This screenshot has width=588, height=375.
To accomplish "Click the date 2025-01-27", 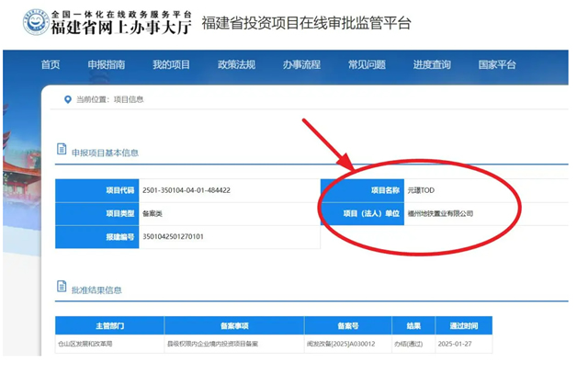I will (455, 344).
